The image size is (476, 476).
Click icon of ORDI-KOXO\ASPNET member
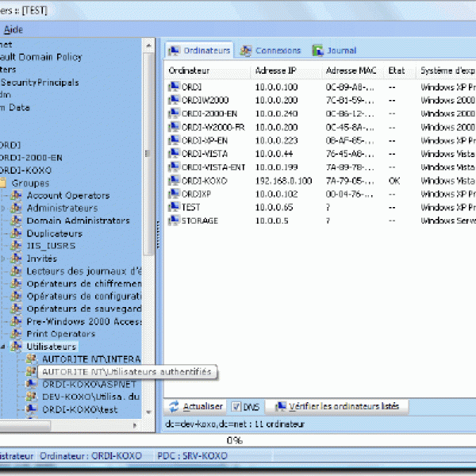(31, 384)
